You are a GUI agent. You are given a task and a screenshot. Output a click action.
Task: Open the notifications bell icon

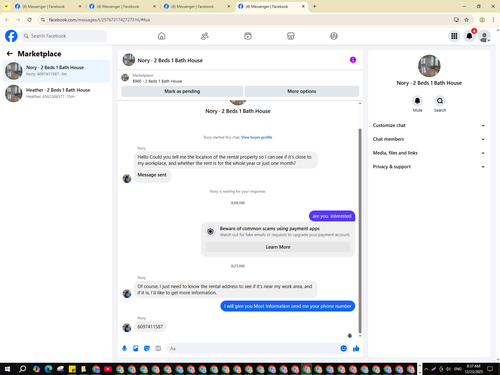[x=469, y=36]
